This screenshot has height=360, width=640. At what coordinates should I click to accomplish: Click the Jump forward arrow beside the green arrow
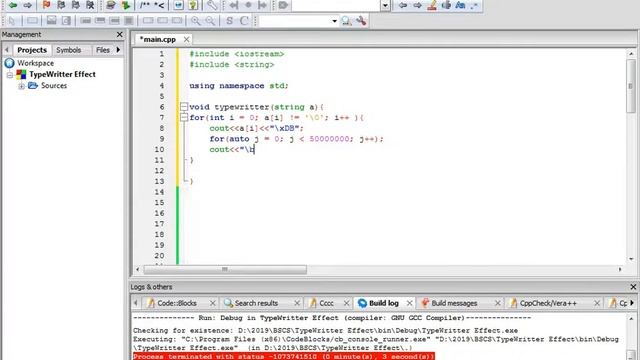click(x=27, y=5)
